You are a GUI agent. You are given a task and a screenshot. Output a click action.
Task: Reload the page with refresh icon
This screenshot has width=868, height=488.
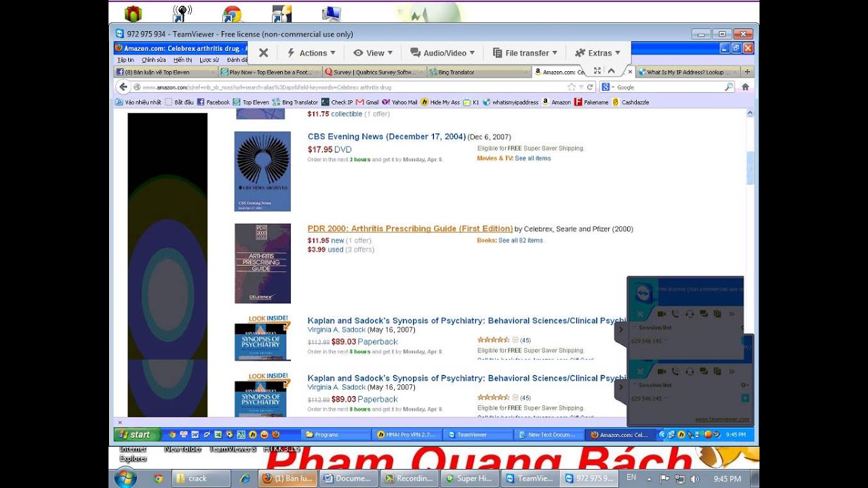[590, 87]
